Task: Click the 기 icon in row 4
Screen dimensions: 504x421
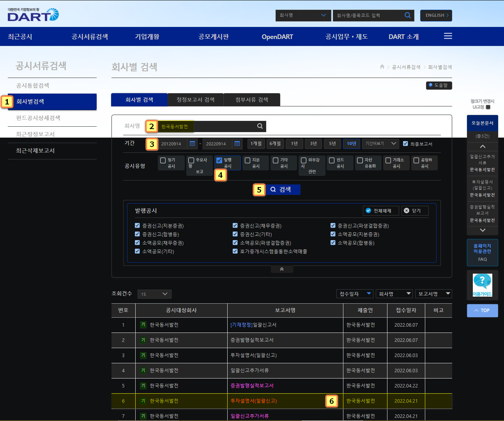Action: pyautogui.click(x=143, y=370)
